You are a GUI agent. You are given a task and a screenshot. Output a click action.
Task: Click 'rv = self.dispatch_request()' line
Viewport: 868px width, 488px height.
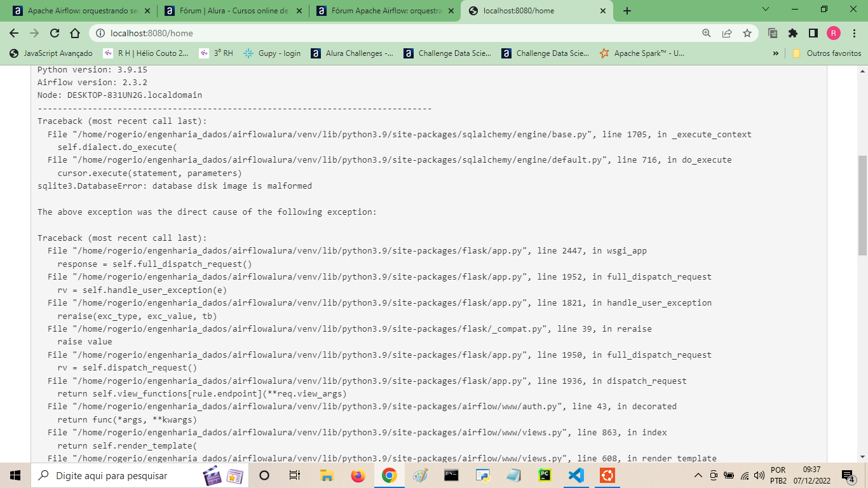[127, 367]
